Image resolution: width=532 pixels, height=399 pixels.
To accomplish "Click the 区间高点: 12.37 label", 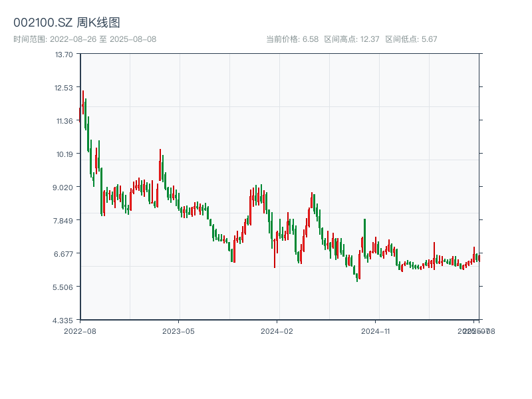I will [352, 39].
